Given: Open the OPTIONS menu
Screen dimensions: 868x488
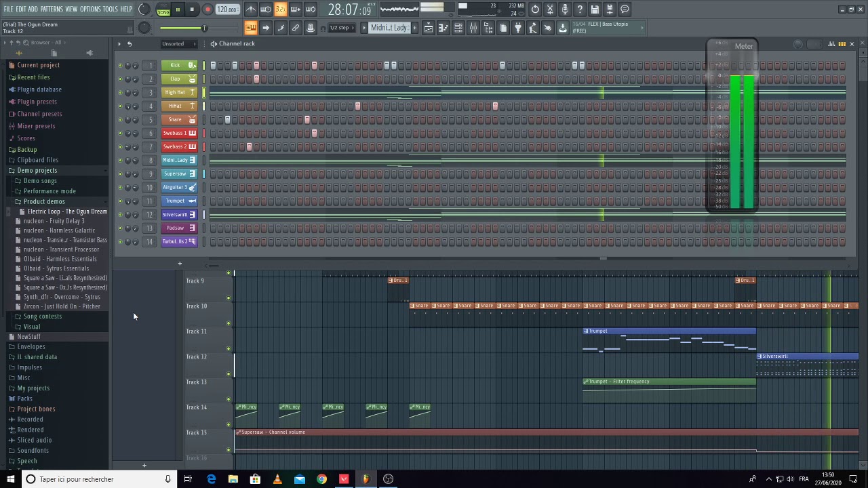Looking at the screenshot, I should [x=90, y=9].
